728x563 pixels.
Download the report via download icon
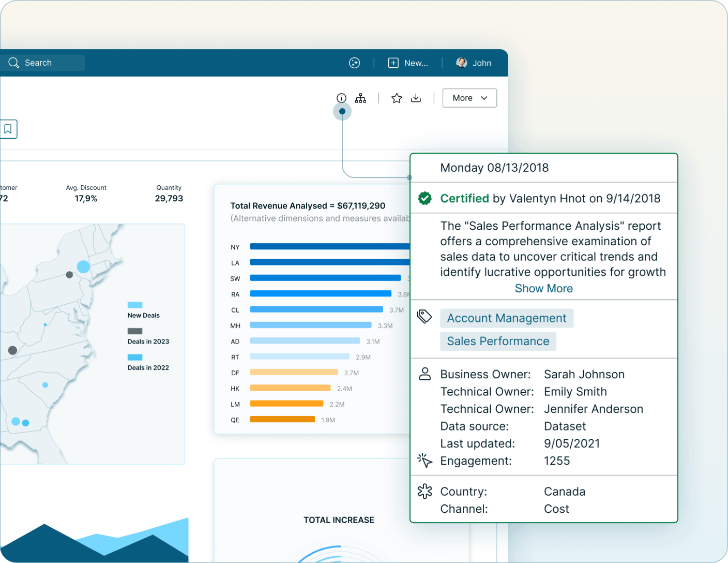pyautogui.click(x=416, y=98)
